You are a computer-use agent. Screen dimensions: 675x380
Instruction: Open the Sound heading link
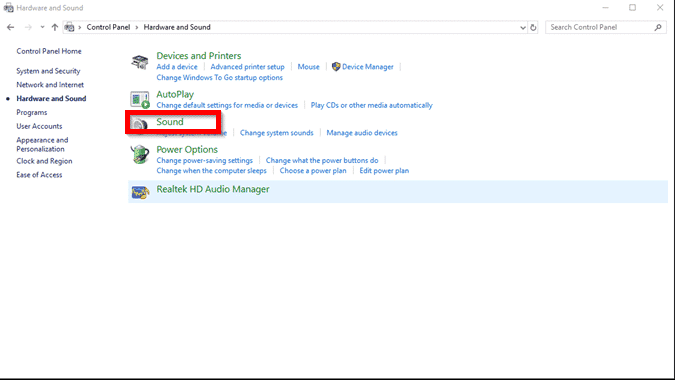(170, 122)
